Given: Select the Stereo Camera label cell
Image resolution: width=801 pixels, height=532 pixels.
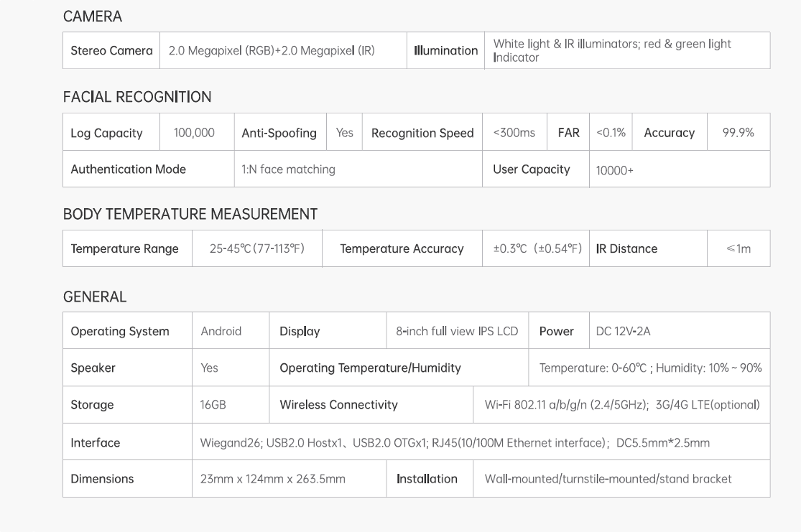Looking at the screenshot, I should pos(111,50).
